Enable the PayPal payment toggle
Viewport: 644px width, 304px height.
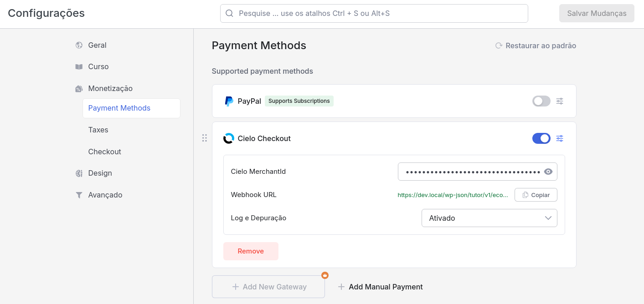click(x=541, y=101)
